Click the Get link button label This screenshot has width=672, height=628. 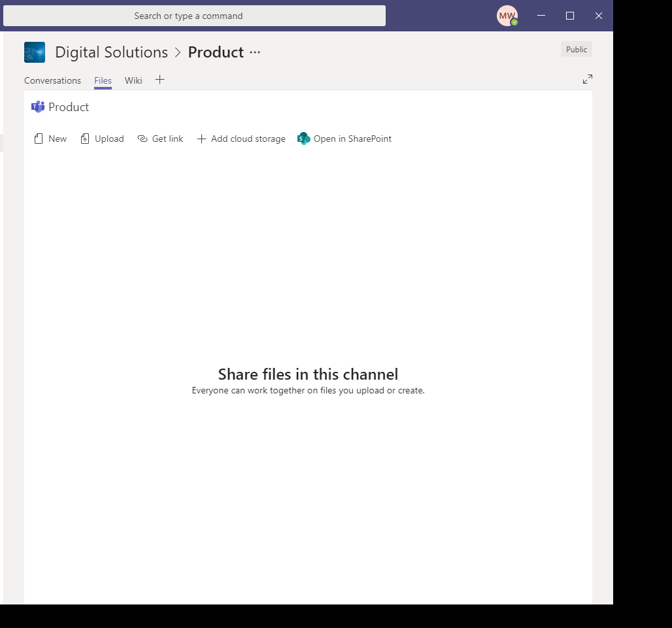(x=167, y=139)
